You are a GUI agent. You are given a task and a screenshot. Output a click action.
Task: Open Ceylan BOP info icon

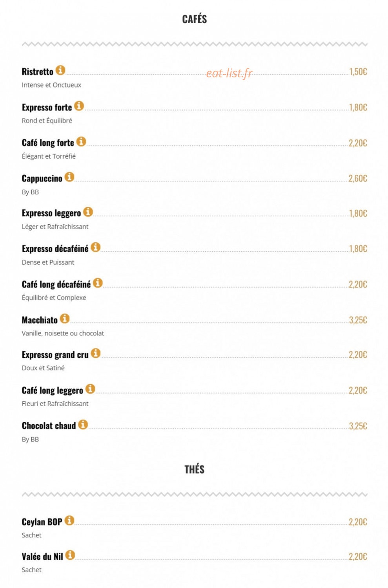coord(69,520)
